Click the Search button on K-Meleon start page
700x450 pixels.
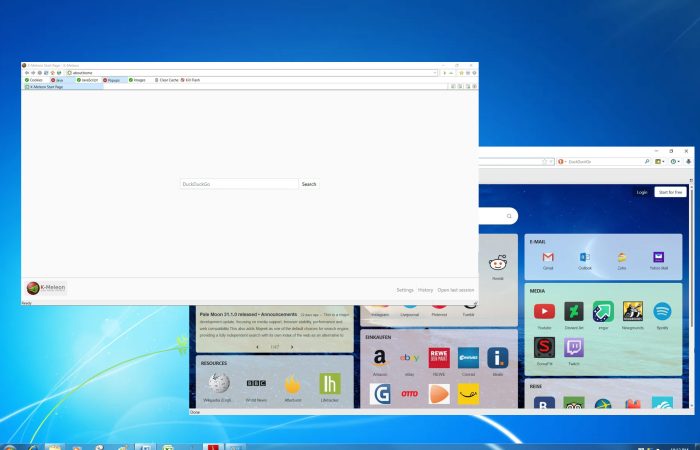(309, 184)
